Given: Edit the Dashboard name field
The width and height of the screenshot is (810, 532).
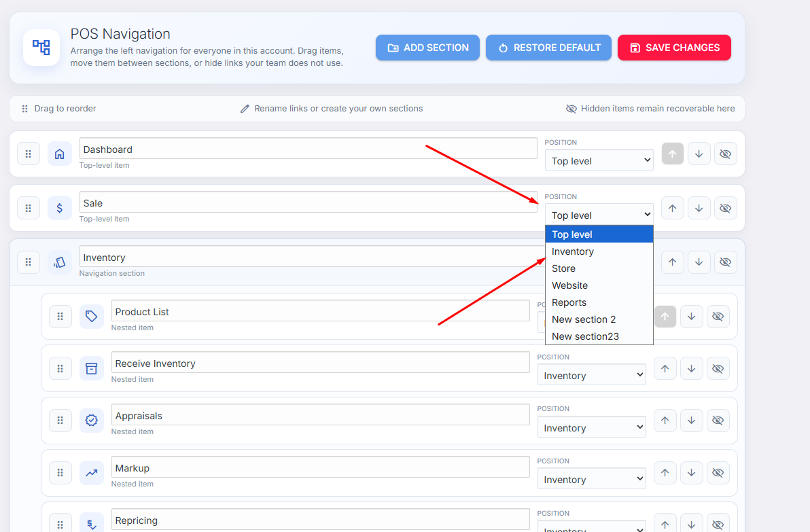Looking at the screenshot, I should pyautogui.click(x=309, y=149).
